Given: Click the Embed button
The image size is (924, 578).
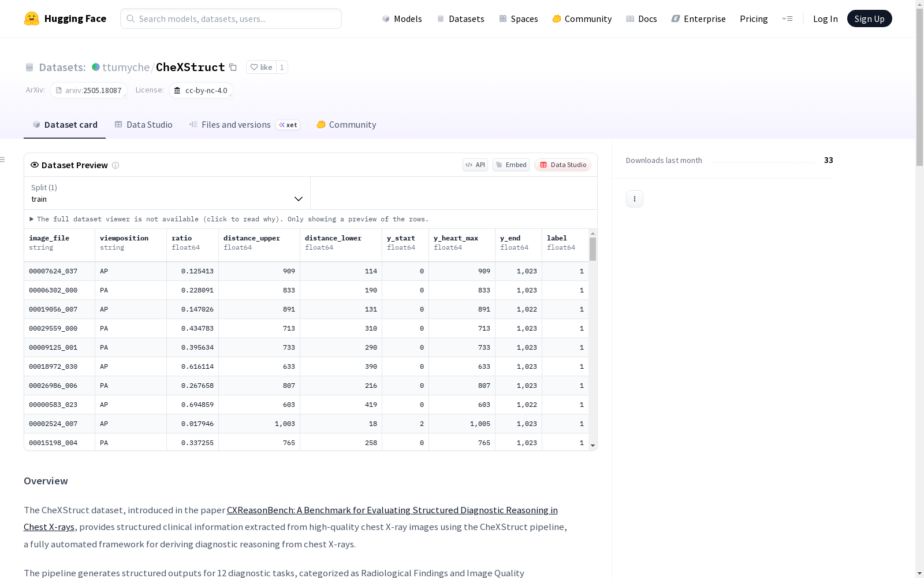Looking at the screenshot, I should [511, 165].
